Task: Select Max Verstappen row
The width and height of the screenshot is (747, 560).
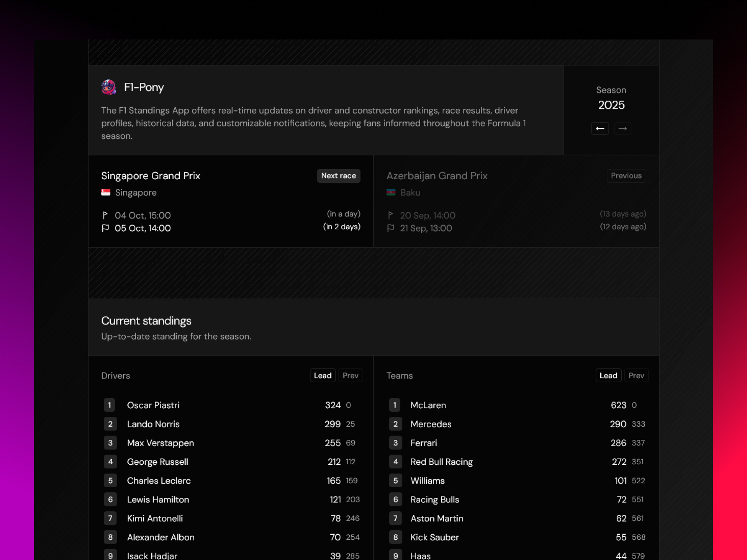Action: pos(232,443)
